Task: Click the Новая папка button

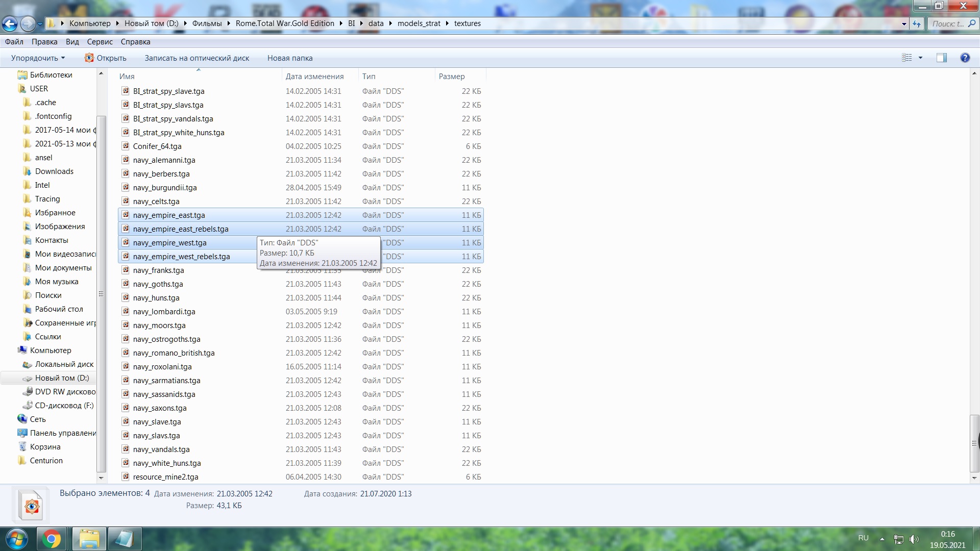Action: coord(289,58)
